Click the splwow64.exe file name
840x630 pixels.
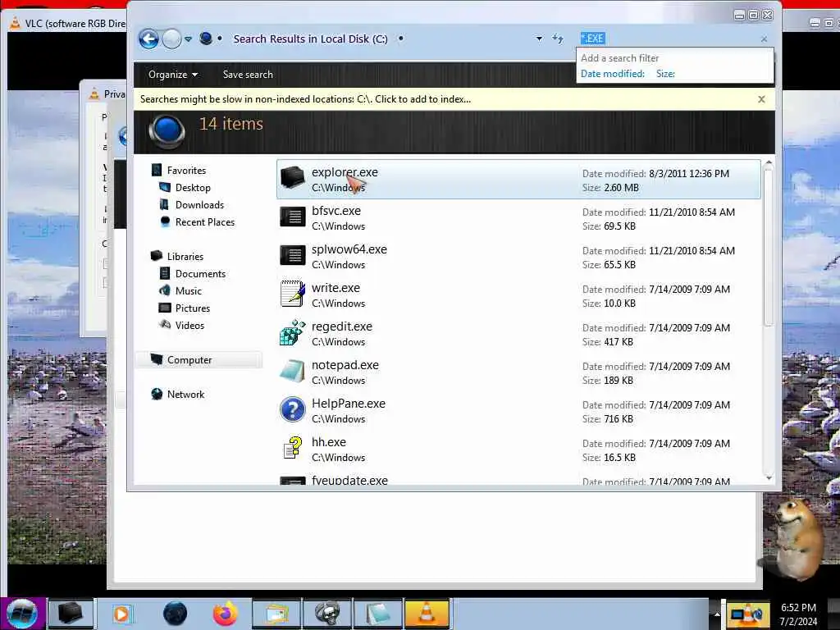coord(349,249)
